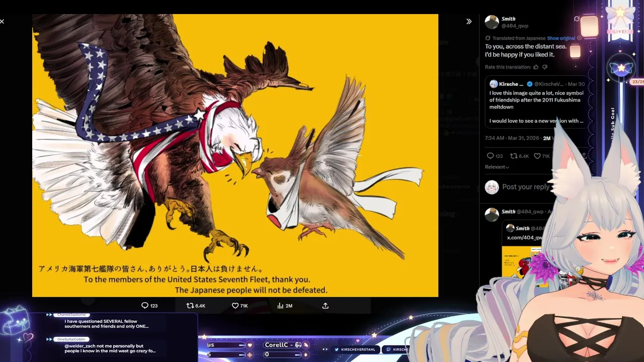Open Kirsche's avatar in quoted post
Image resolution: width=644 pixels, height=362 pixels.
(x=494, y=84)
